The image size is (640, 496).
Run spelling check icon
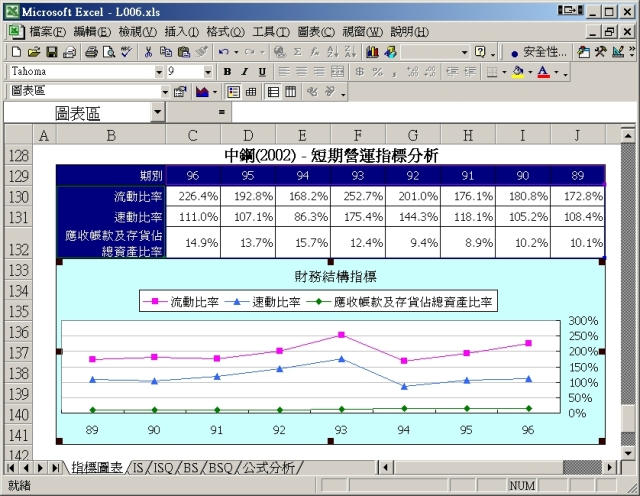click(126, 52)
